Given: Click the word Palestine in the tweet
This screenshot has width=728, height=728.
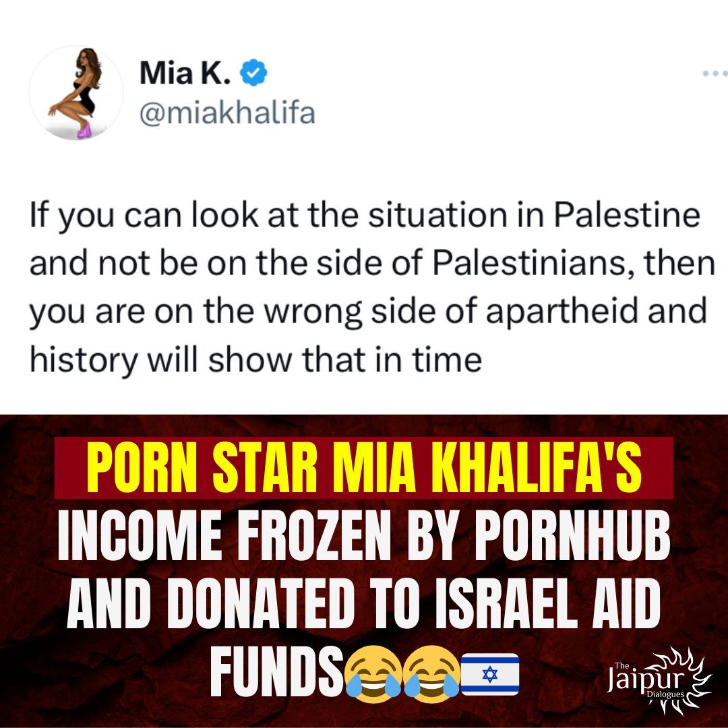Looking at the screenshot, I should [627, 215].
